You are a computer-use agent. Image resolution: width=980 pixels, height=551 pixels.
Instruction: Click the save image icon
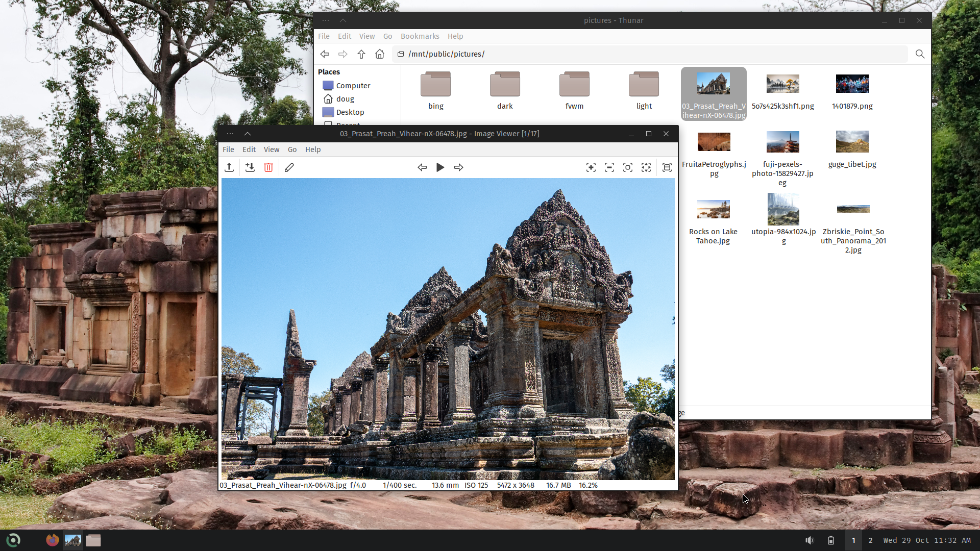250,167
